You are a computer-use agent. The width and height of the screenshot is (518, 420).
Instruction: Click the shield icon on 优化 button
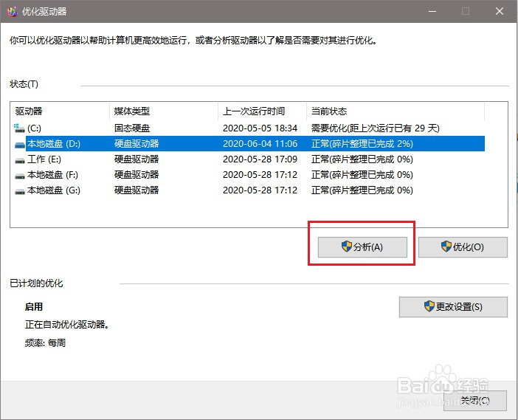pos(446,247)
